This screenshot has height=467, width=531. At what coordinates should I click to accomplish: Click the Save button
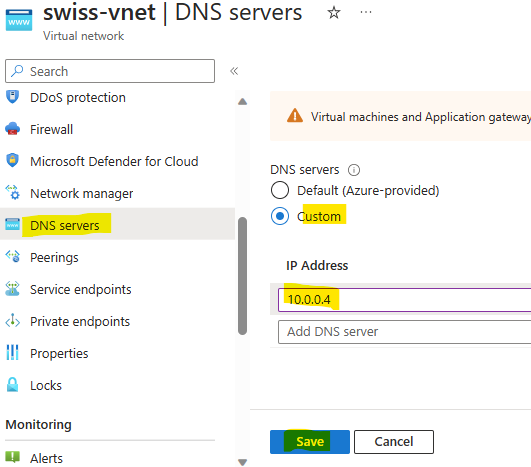tap(310, 442)
